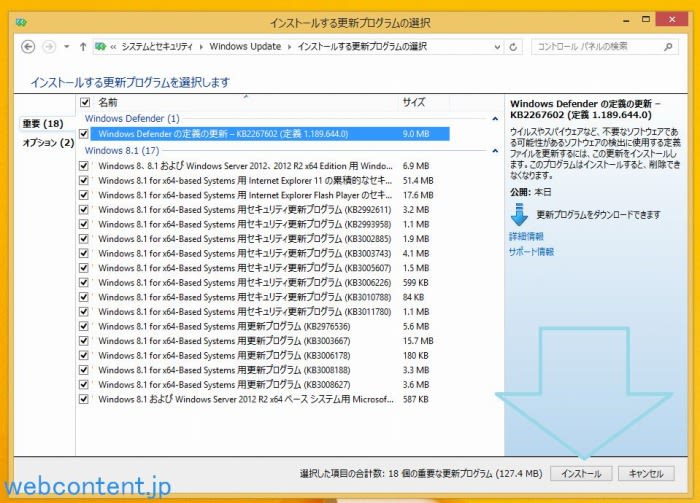Uncheck the Windows Defender definition update

pyautogui.click(x=85, y=133)
